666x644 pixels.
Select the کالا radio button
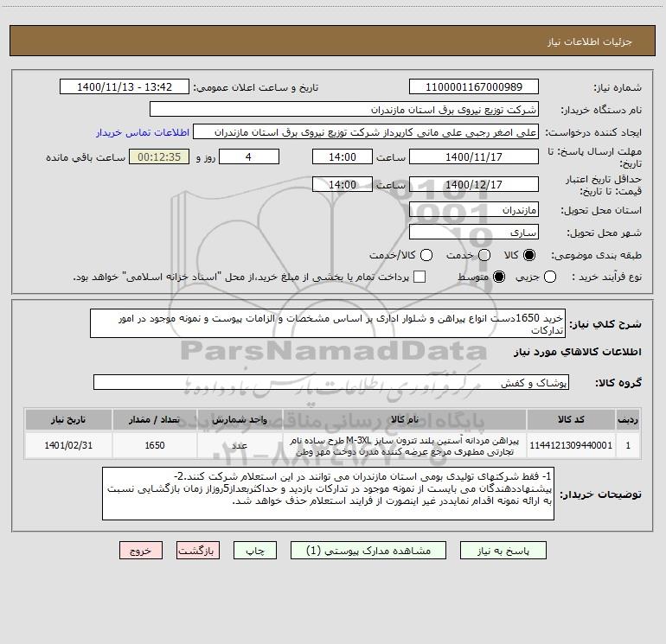[x=529, y=255]
